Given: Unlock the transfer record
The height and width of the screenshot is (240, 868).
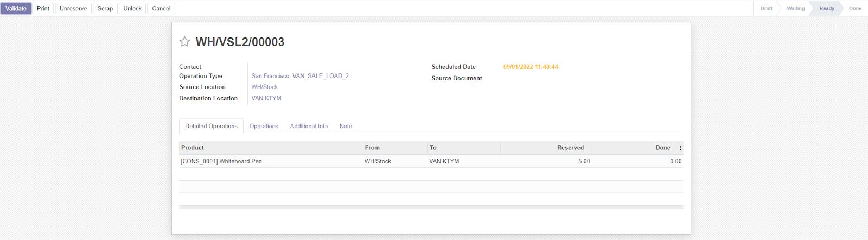Looking at the screenshot, I should pos(132,9).
